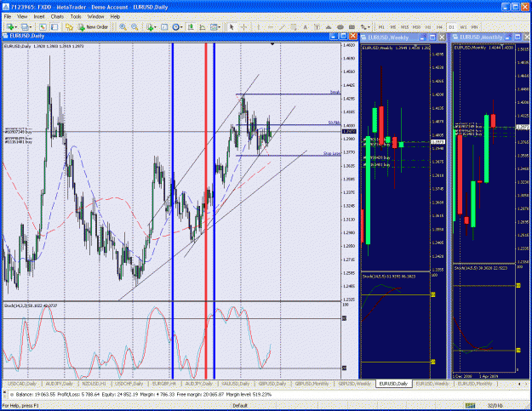This screenshot has width=532, height=411.
Task: Open the Templates dropdown arrow
Action: pos(220,27)
